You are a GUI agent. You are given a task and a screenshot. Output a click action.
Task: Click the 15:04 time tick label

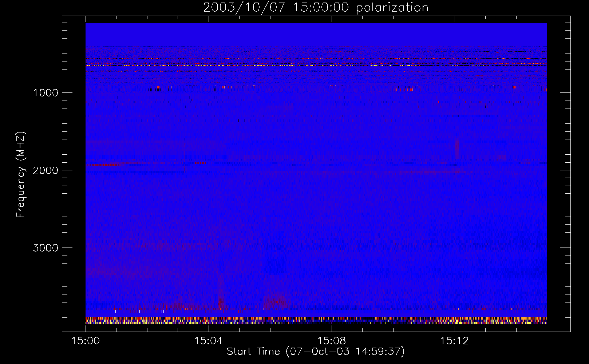pyautogui.click(x=209, y=341)
